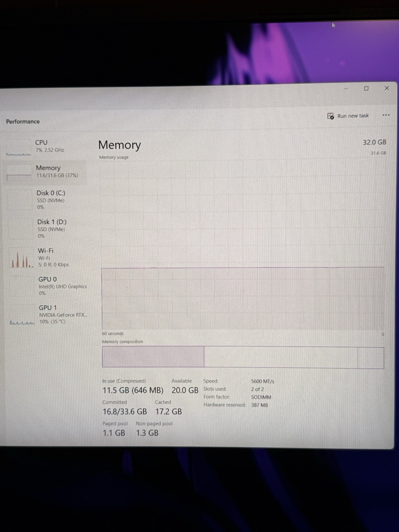Image resolution: width=399 pixels, height=532 pixels.
Task: Open Disk 1 (D:) performance
Action: [47, 228]
